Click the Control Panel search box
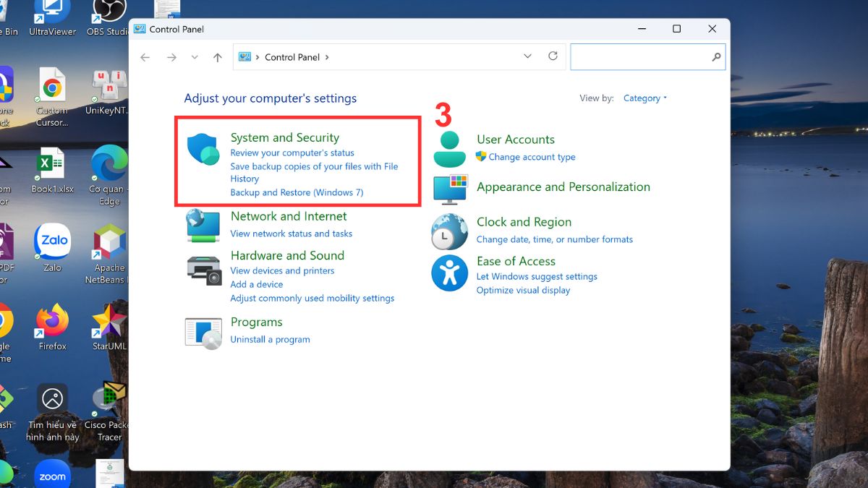868x488 pixels. [x=640, y=57]
